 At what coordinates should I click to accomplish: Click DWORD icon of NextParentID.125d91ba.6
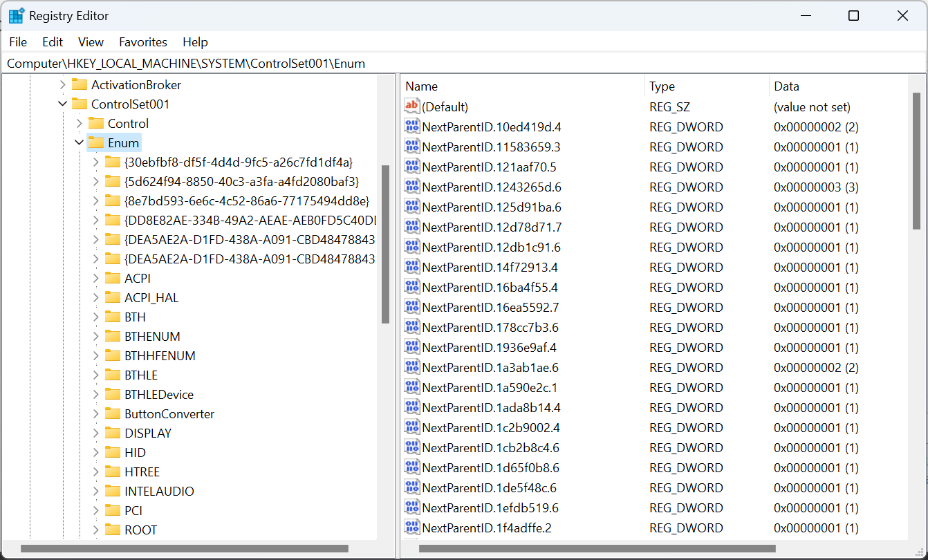point(412,207)
